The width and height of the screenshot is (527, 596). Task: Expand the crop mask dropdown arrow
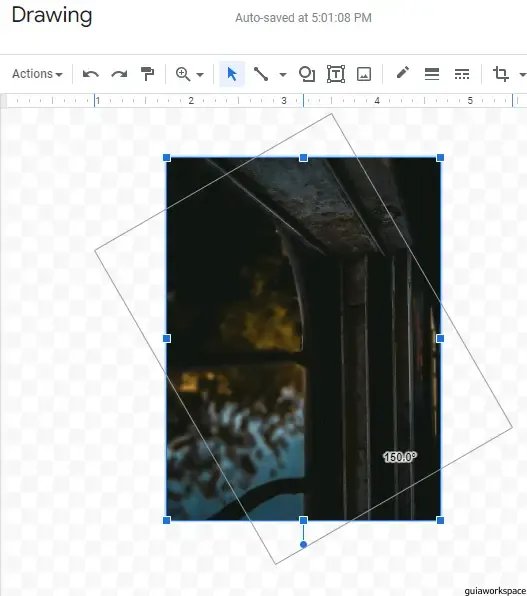(523, 74)
